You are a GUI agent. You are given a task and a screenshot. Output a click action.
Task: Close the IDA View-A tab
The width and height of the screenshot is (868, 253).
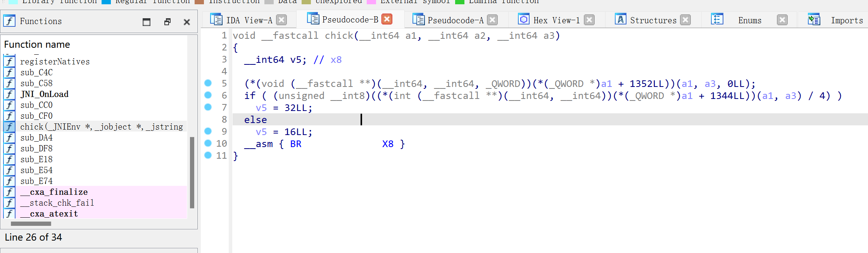(x=282, y=20)
